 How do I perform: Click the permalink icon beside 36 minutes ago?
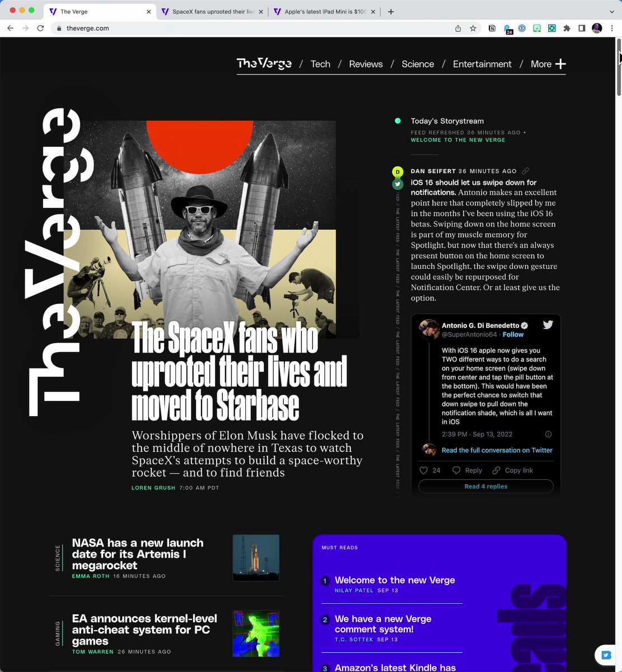click(x=525, y=171)
